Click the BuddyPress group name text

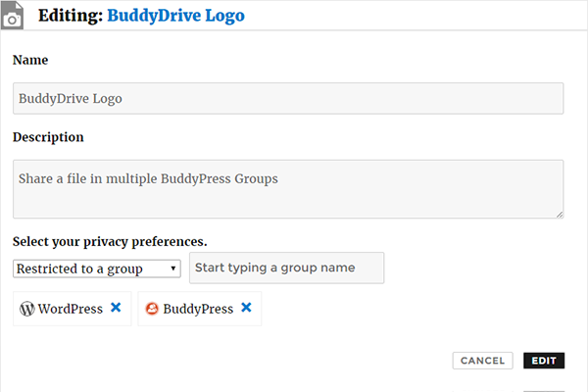coord(198,309)
